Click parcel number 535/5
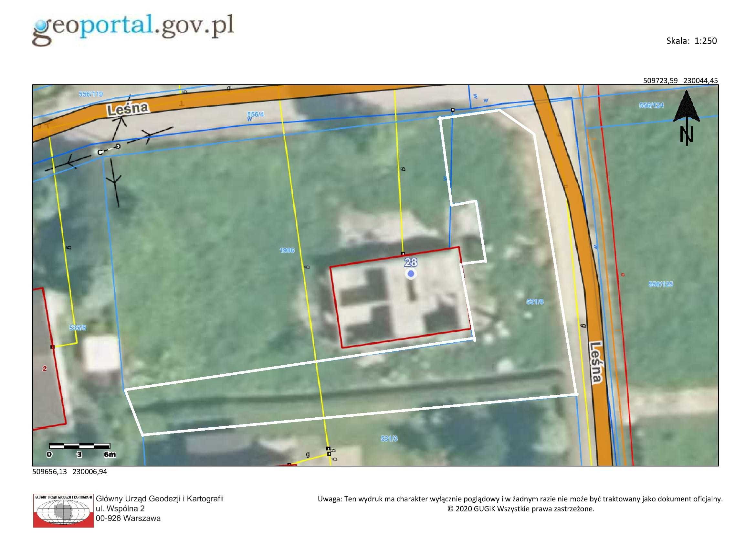This screenshot has width=756, height=535. pos(78,328)
